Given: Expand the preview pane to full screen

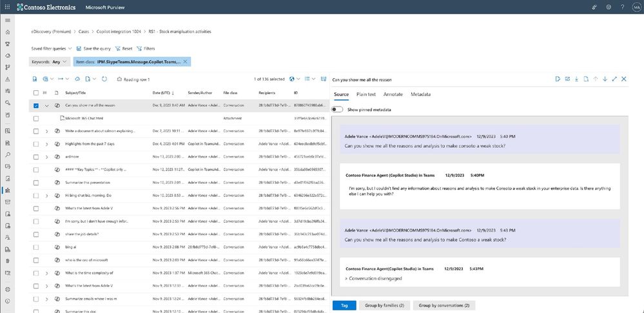Looking at the screenshot, I should 614,79.
